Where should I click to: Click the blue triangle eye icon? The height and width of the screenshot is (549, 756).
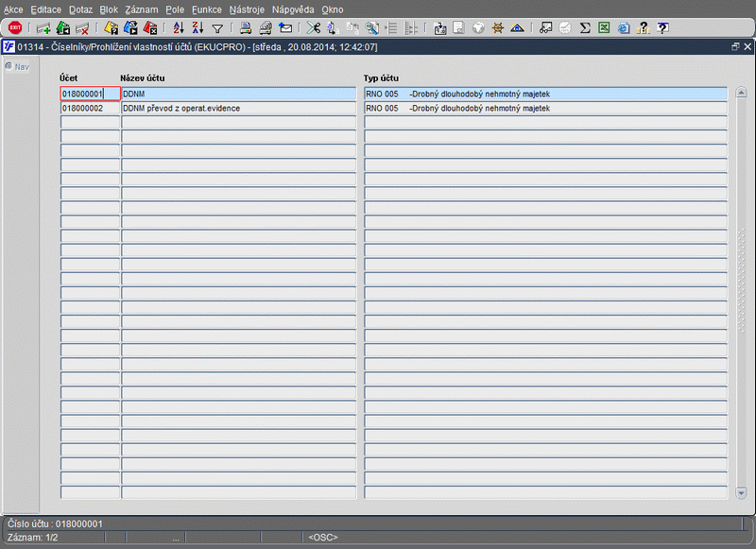tap(517, 28)
